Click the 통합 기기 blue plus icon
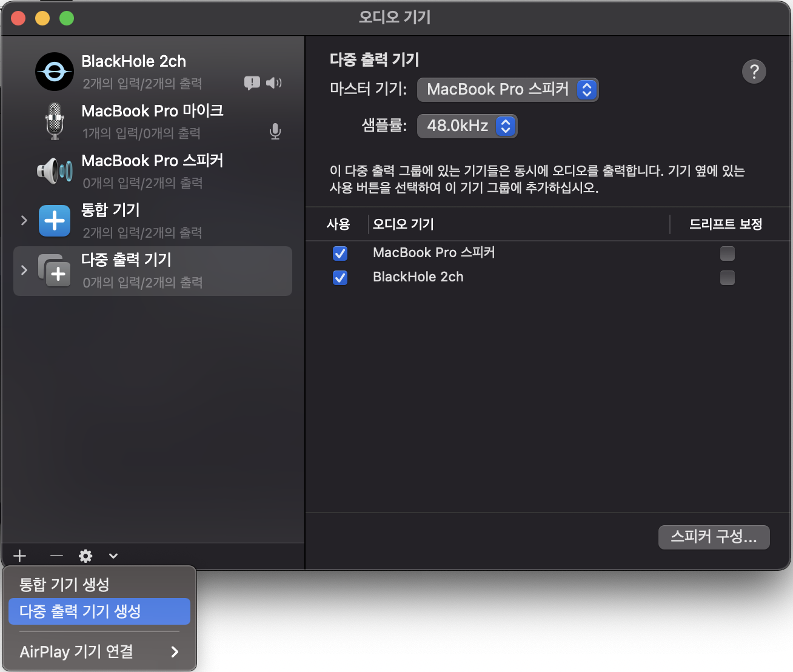The image size is (793, 672). click(55, 220)
